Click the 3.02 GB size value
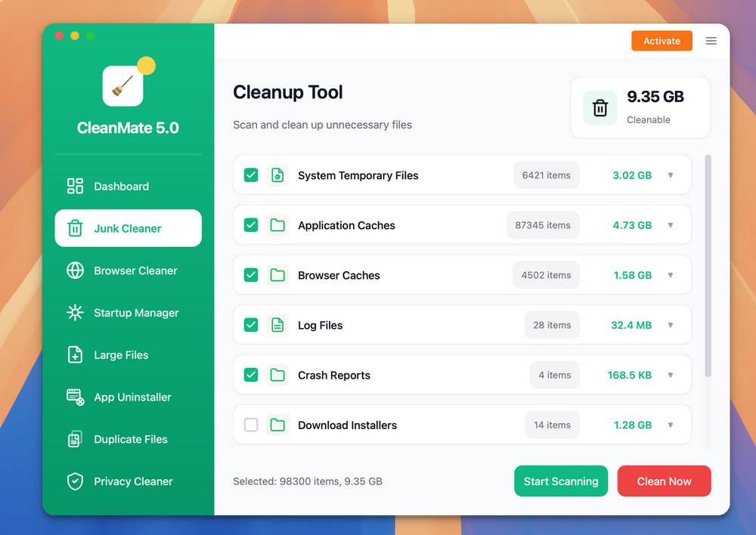This screenshot has height=535, width=756. click(x=632, y=175)
